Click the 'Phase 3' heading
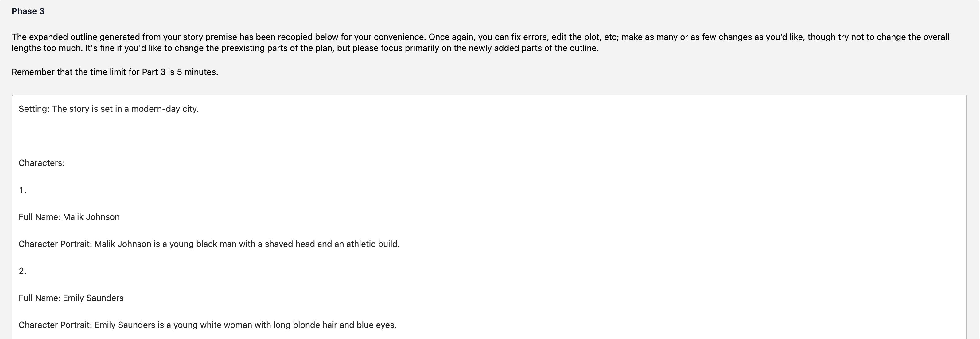The width and height of the screenshot is (980, 339). click(28, 11)
